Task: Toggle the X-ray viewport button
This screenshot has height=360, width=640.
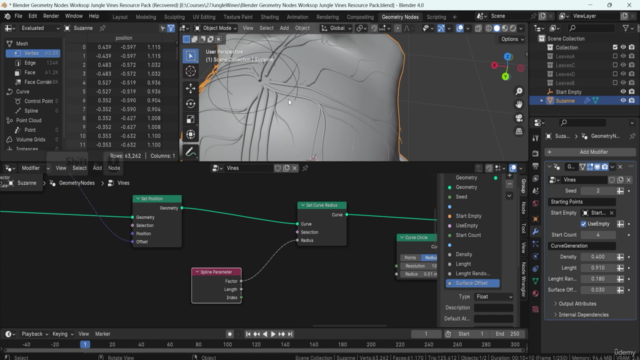Action: 478,28
